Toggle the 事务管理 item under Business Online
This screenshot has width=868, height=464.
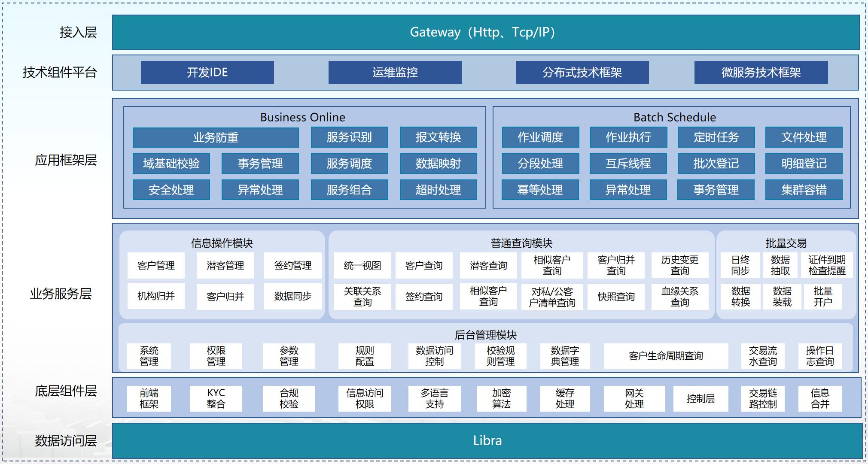[260, 164]
